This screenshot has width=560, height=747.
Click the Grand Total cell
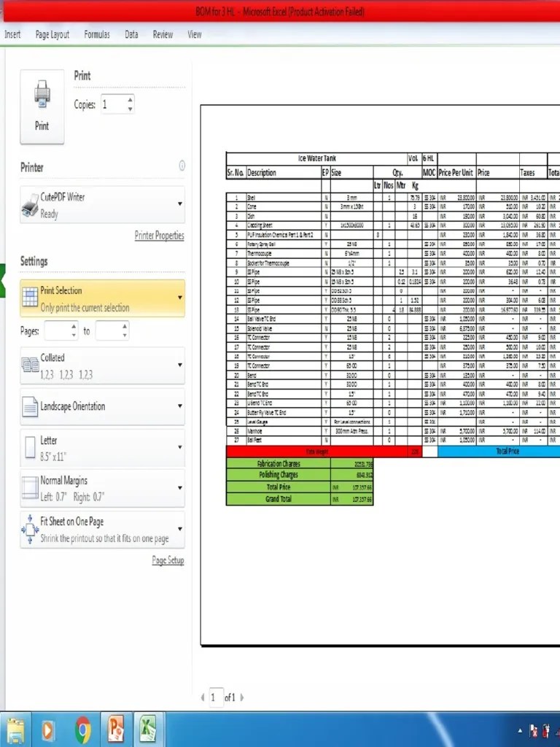click(279, 499)
